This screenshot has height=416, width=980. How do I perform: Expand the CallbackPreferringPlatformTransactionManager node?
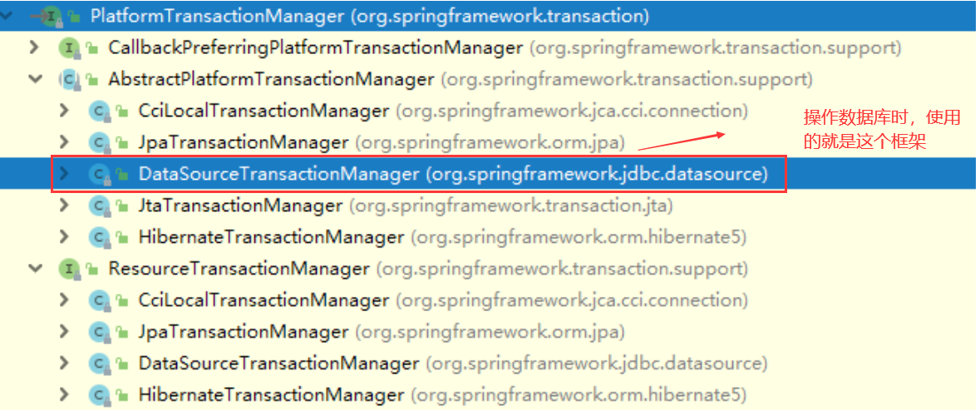tap(34, 47)
